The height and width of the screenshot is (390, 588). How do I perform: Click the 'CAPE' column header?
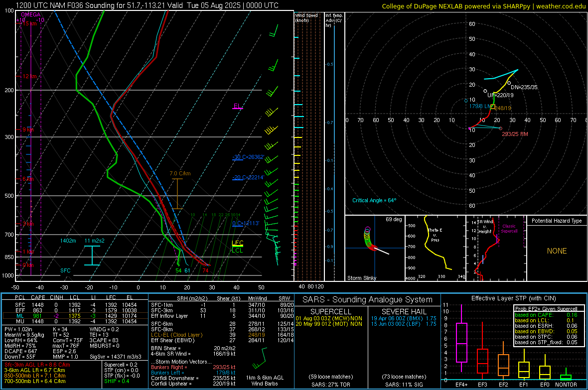click(x=38, y=297)
